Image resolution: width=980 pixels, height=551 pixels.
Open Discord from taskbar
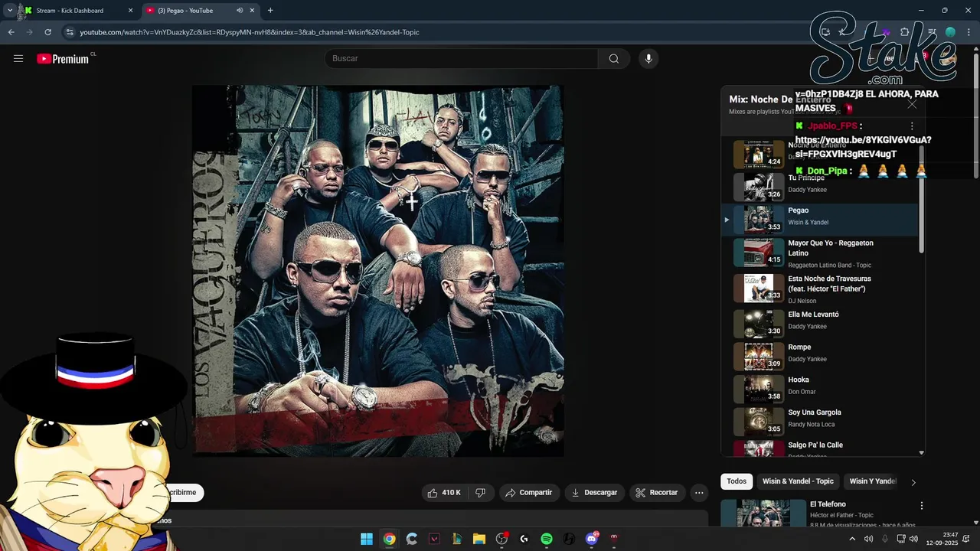591,539
